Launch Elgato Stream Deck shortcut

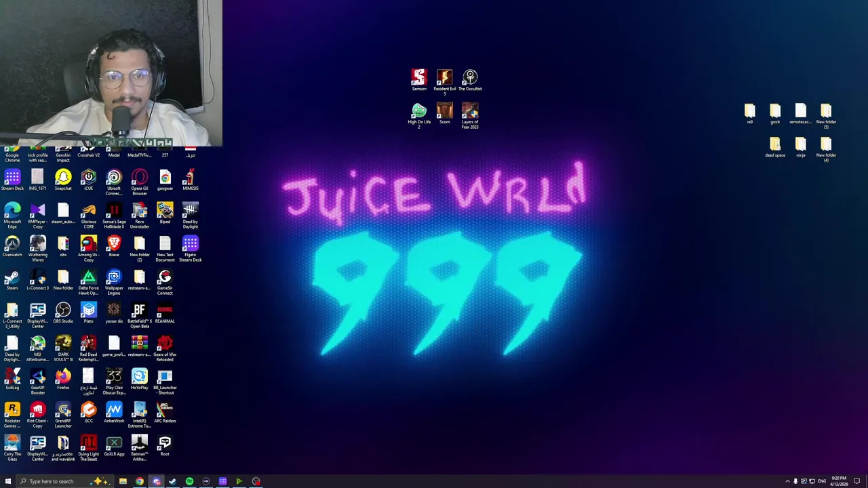tap(191, 249)
